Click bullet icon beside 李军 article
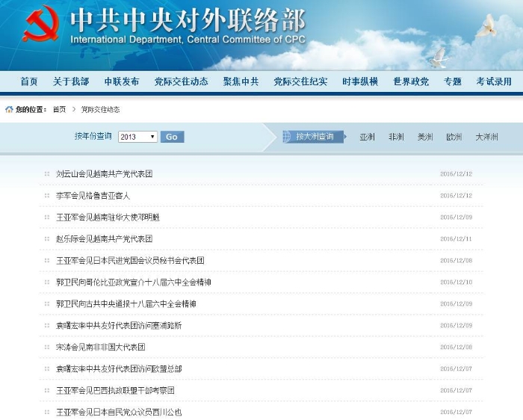This screenshot has width=523, height=420. coord(47,196)
